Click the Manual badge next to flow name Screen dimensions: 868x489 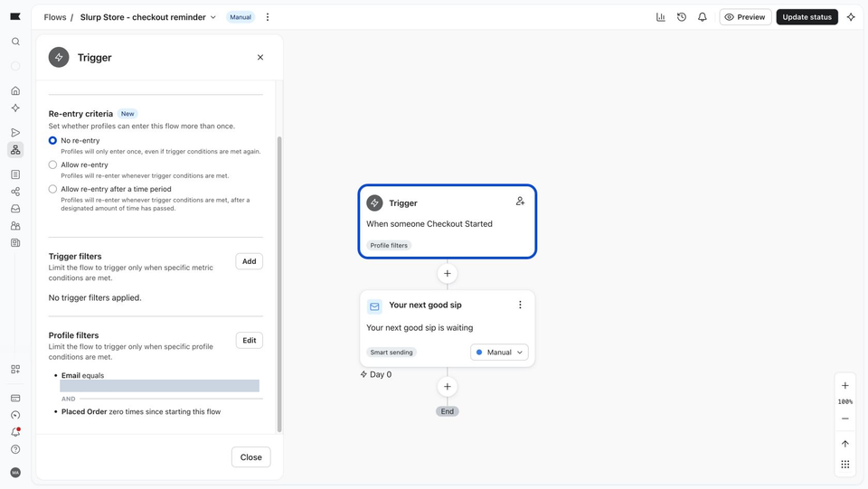pyautogui.click(x=241, y=17)
